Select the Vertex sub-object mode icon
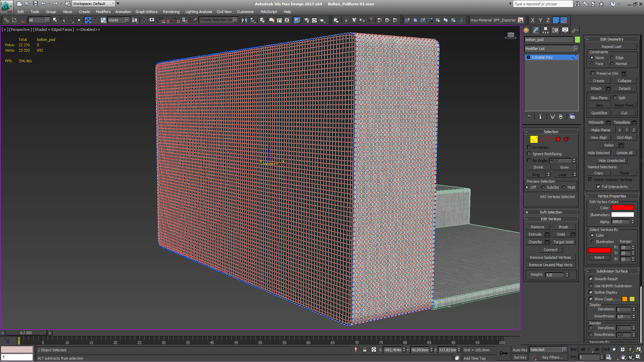644x362 pixels. 534,139
